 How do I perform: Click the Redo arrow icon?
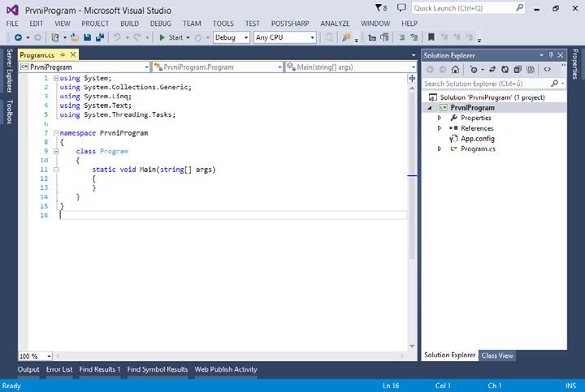click(137, 37)
